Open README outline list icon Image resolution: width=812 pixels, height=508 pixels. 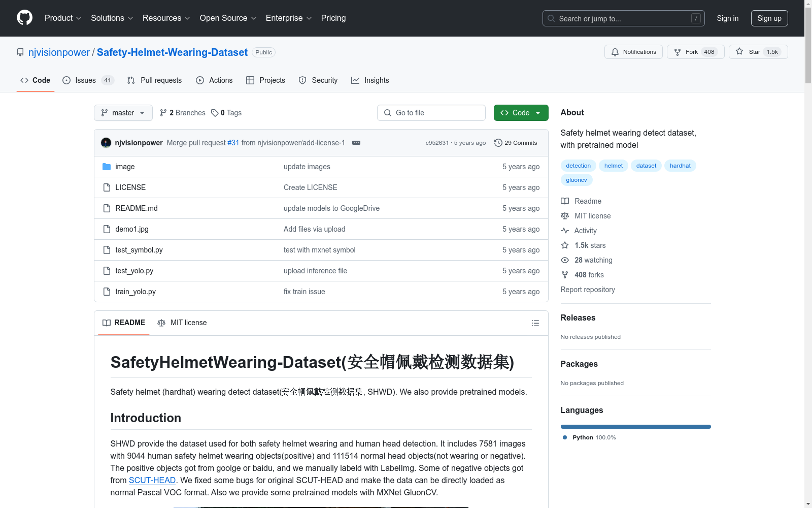pyautogui.click(x=535, y=323)
